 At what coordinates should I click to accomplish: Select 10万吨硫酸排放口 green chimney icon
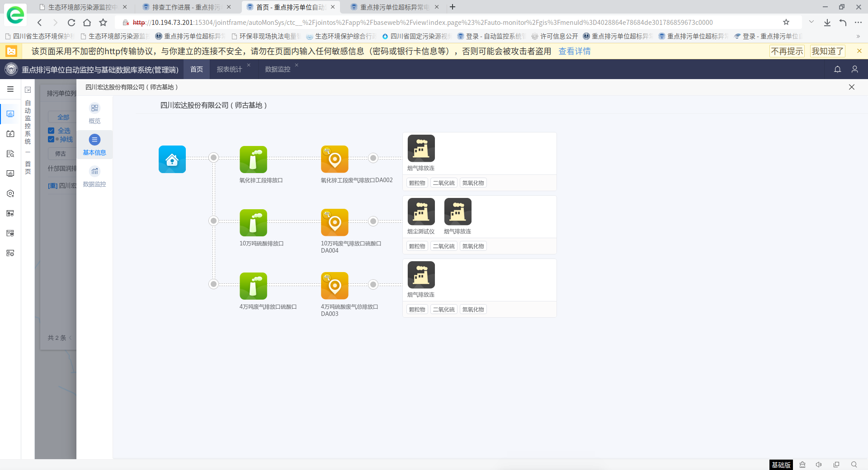(253, 222)
